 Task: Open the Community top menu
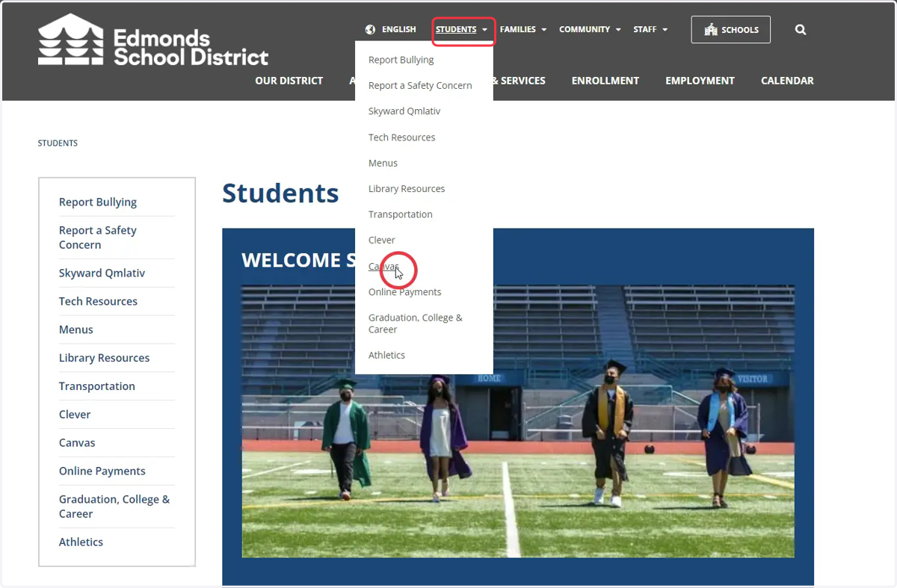pos(585,30)
